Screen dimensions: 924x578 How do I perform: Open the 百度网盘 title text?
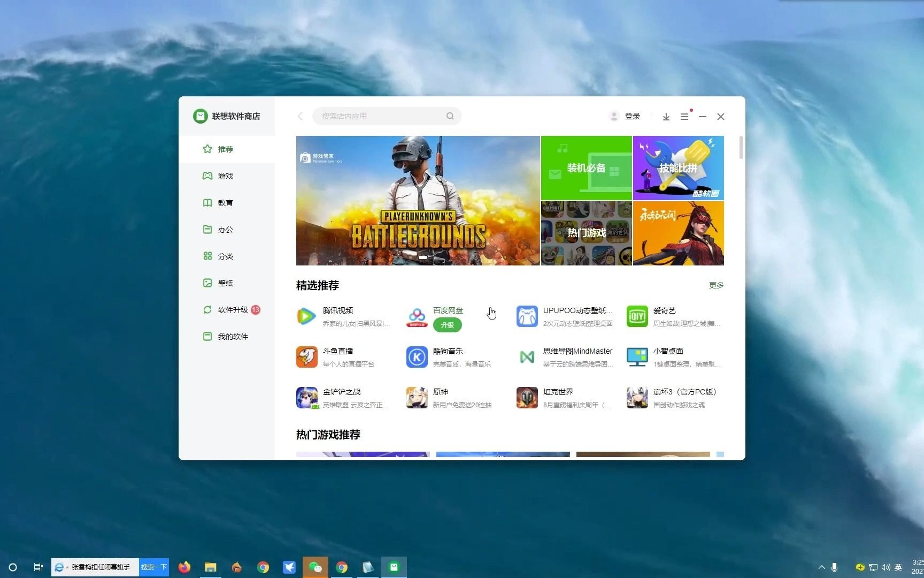tap(448, 310)
